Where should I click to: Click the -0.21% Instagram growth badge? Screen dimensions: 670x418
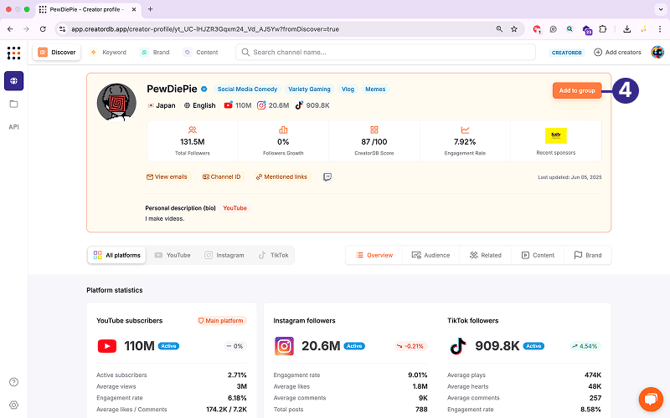pos(410,346)
